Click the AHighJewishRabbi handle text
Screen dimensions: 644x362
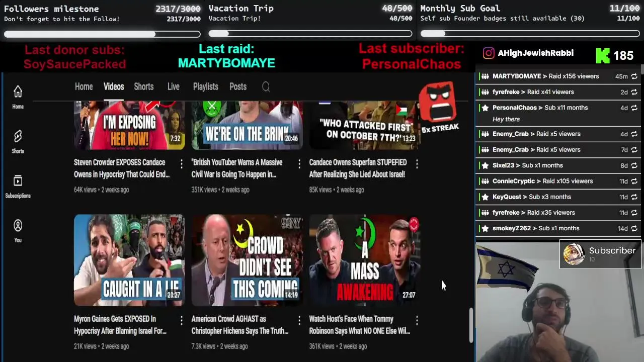pos(535,53)
